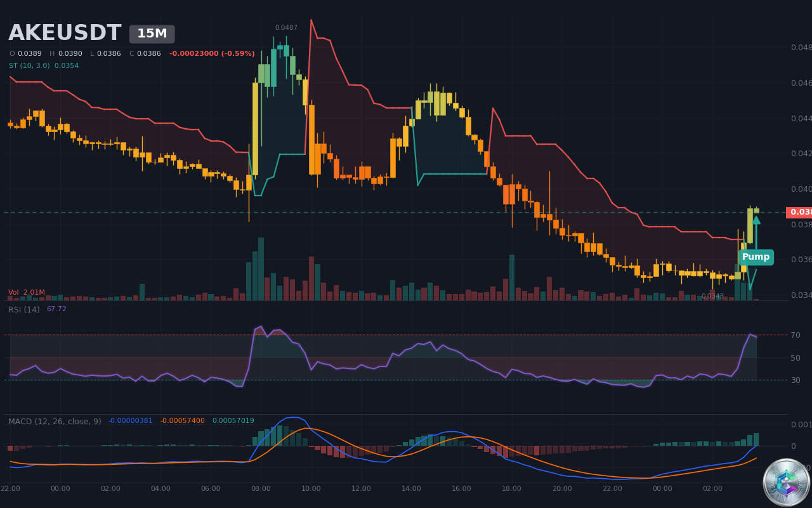Click the Supertrend value 0.0354
This screenshot has width=812, height=508.
tap(67, 66)
